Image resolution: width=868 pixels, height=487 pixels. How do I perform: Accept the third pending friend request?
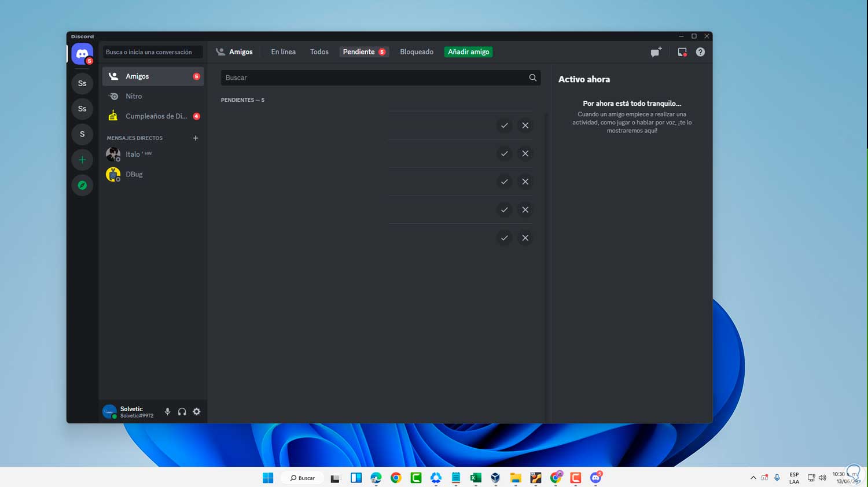pos(505,182)
